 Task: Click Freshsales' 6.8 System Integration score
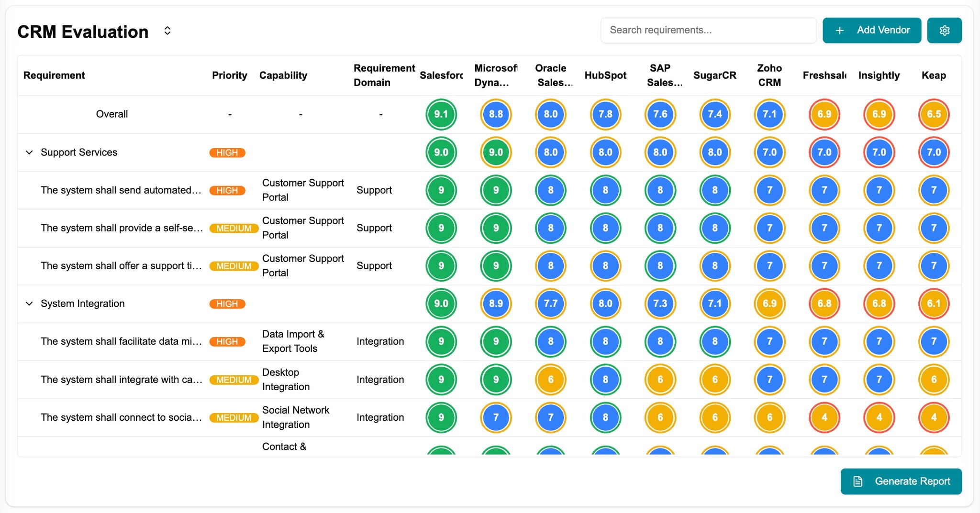824,304
